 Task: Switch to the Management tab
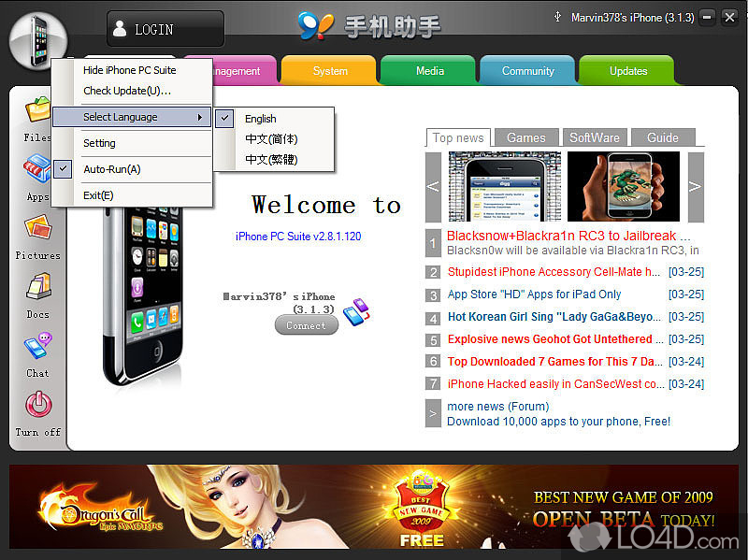[x=244, y=71]
